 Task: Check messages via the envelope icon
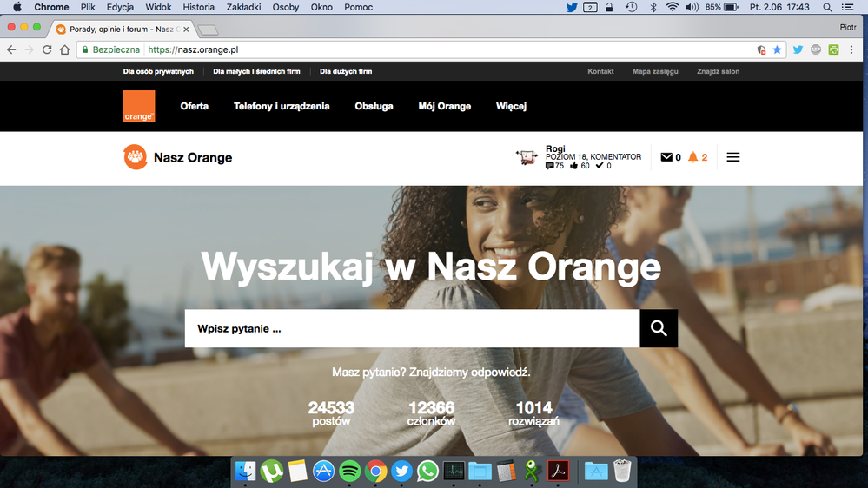pos(666,157)
